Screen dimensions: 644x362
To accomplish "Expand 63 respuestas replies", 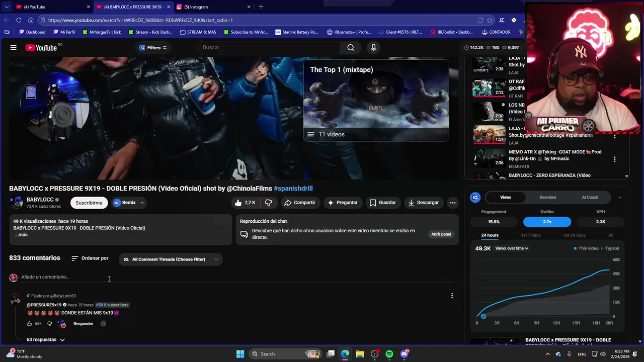I will tap(46, 340).
